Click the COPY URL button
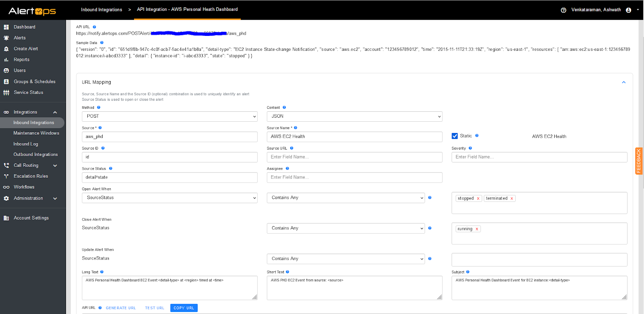Screen dimensions: 644x314 click(x=184, y=308)
